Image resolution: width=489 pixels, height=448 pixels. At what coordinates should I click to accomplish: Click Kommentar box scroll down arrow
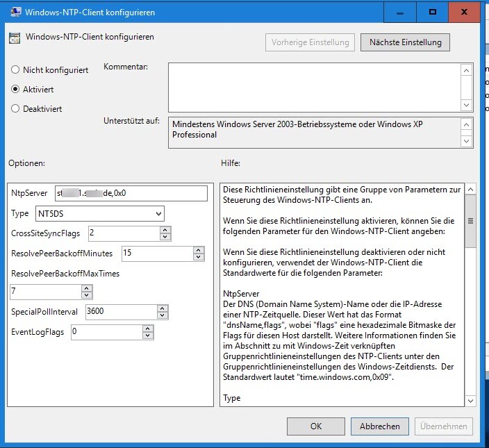(466, 105)
